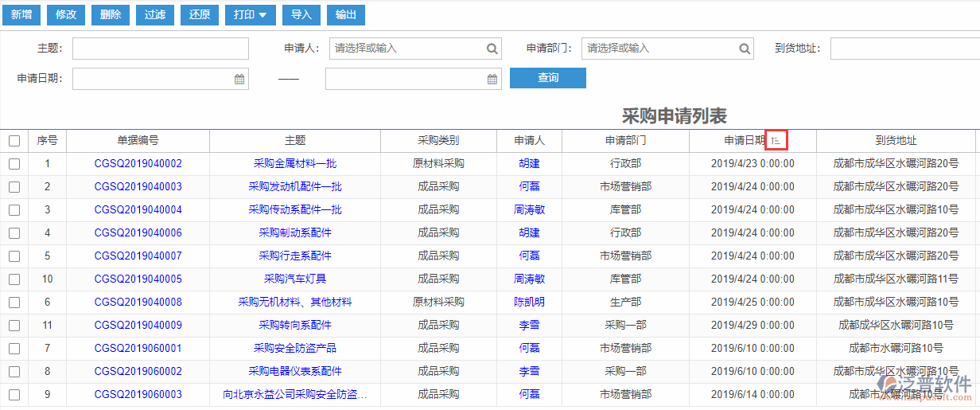
Task: Check the row for CGSQ2019040006
Action: click(x=14, y=233)
